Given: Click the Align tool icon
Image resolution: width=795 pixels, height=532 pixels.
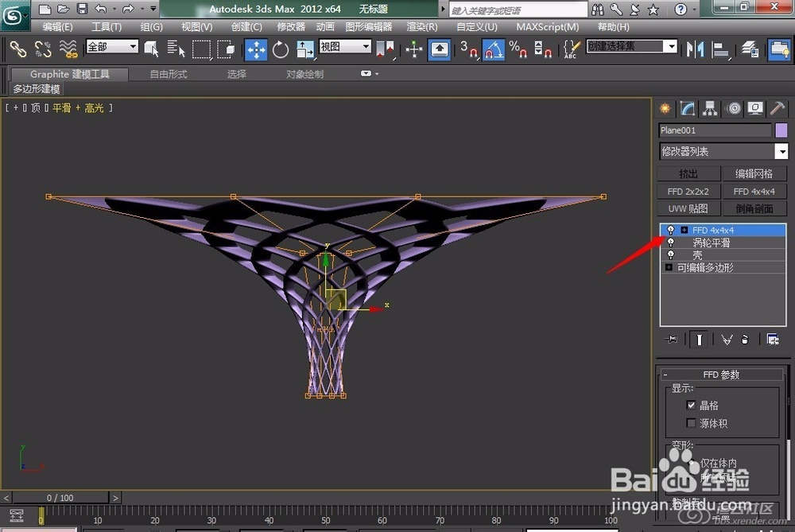Looking at the screenshot, I should click(x=720, y=49).
